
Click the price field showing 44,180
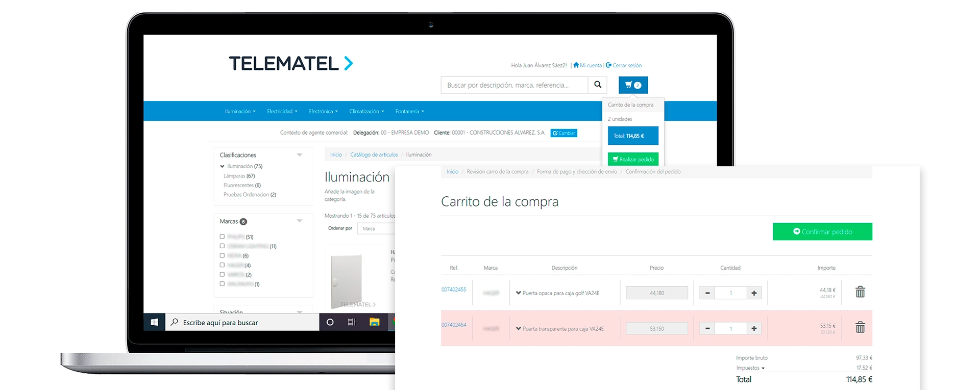point(657,293)
